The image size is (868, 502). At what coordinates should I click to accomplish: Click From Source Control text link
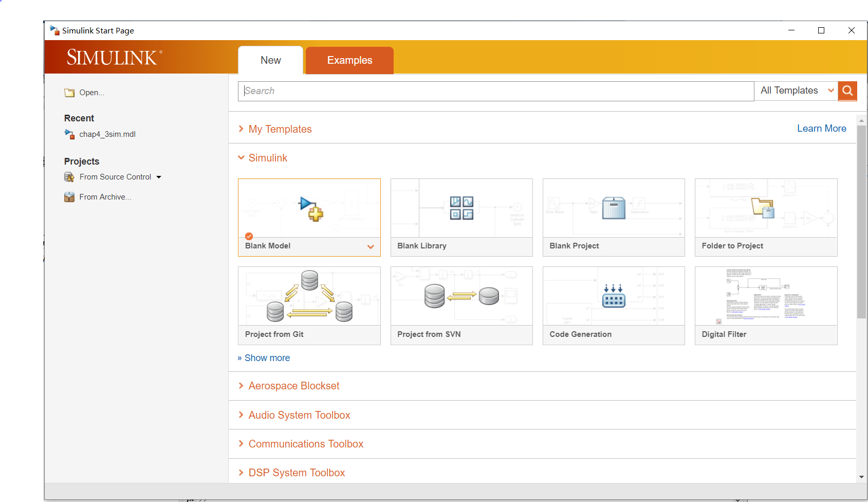(x=115, y=177)
